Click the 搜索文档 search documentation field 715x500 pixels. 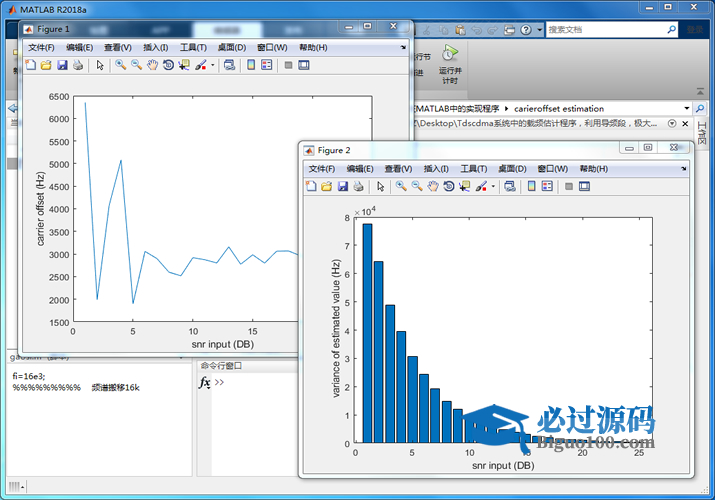point(605,30)
